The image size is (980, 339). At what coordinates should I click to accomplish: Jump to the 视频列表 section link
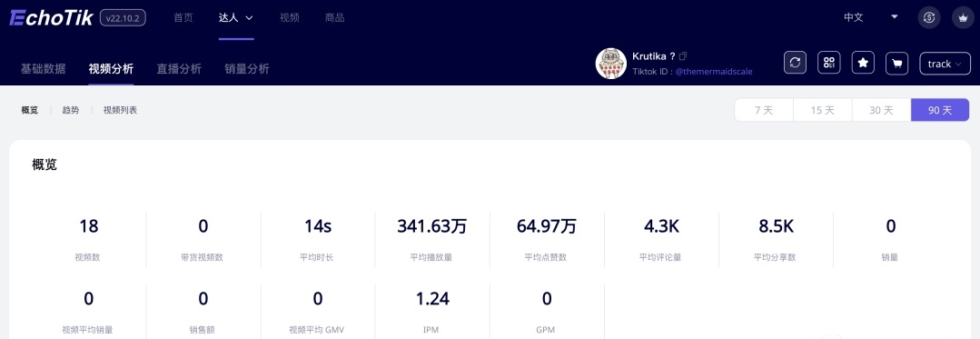[120, 110]
